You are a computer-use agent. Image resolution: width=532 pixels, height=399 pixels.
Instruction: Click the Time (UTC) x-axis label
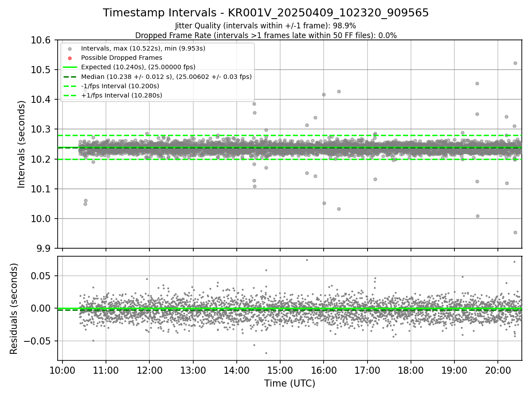tap(289, 383)
